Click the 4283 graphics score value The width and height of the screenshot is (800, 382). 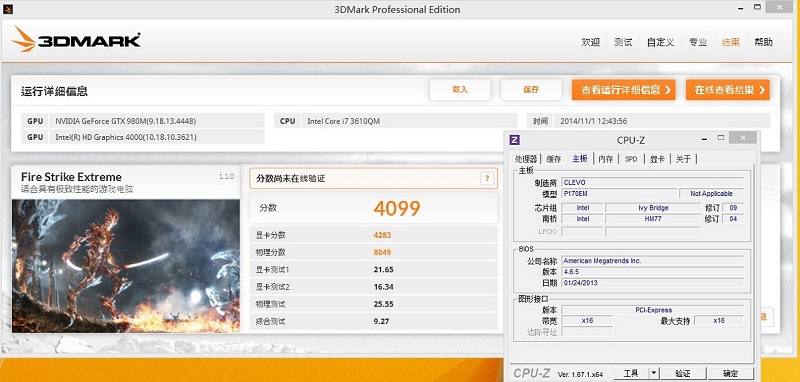pyautogui.click(x=383, y=235)
